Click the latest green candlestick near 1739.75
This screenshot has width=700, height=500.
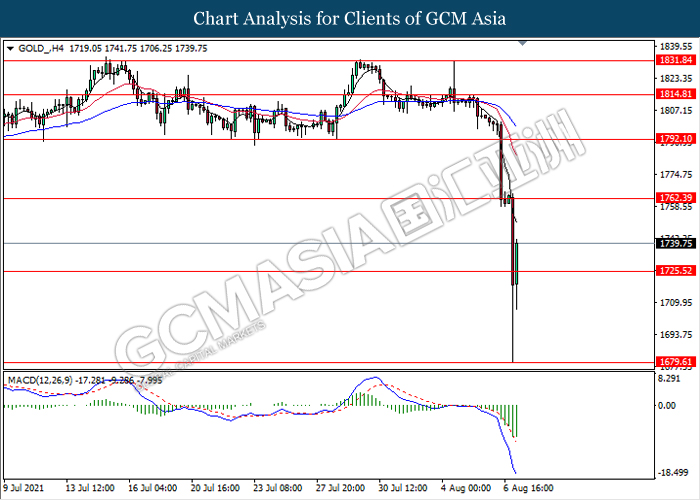click(x=517, y=263)
